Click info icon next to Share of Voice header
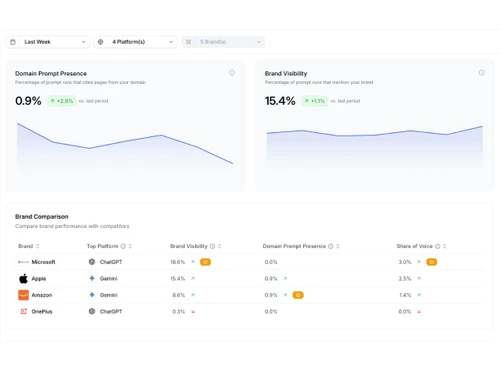The width and height of the screenshot is (500, 375). click(x=437, y=246)
